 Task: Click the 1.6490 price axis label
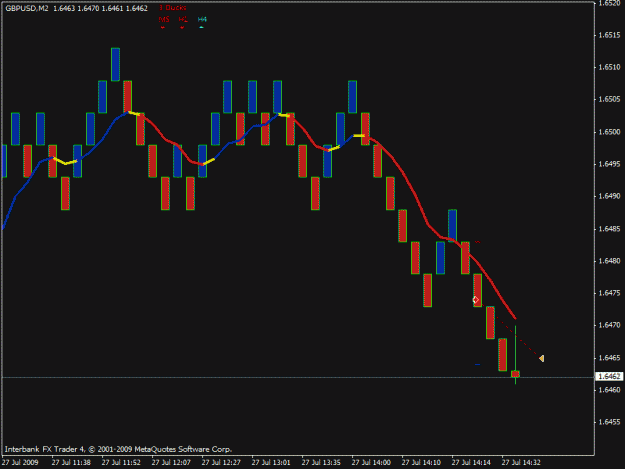point(609,196)
